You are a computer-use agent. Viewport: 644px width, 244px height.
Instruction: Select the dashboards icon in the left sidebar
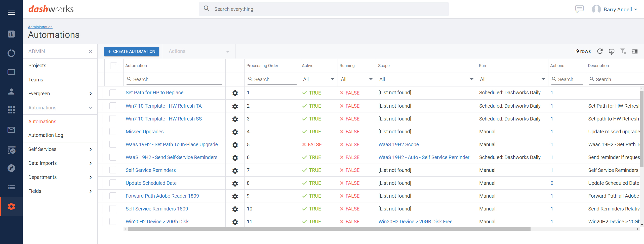click(11, 34)
